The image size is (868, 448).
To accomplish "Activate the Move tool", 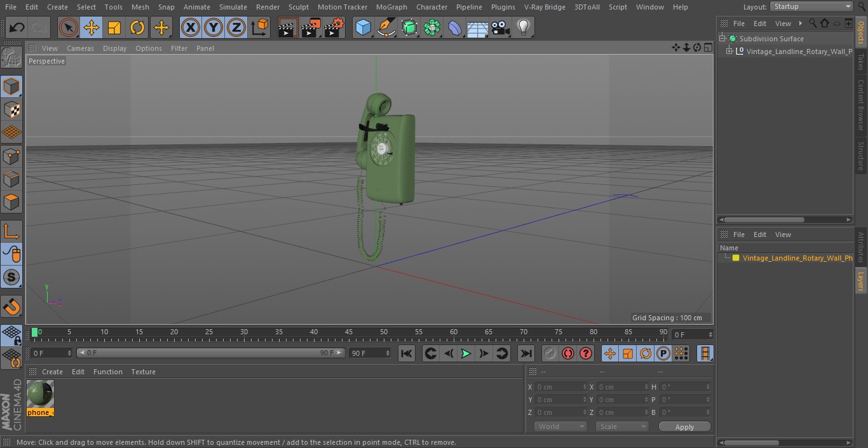I will point(91,28).
